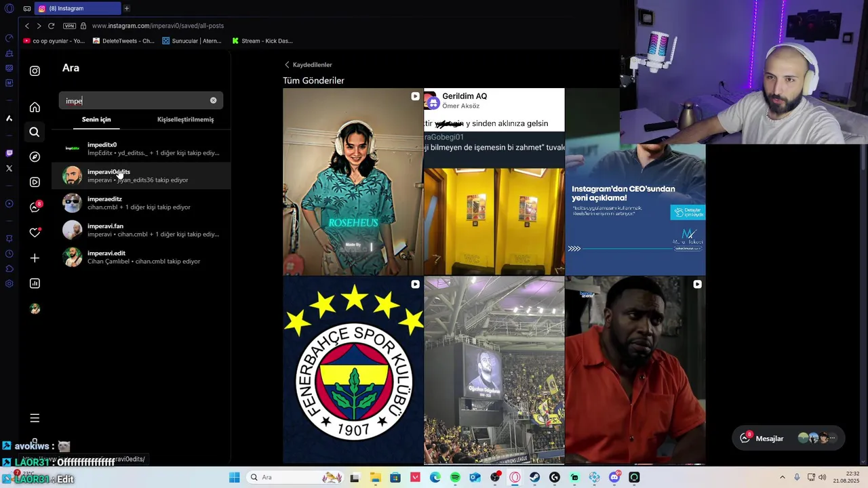Open Opera sidebar settings gear
Screen dimensions: 868x488
9,283
